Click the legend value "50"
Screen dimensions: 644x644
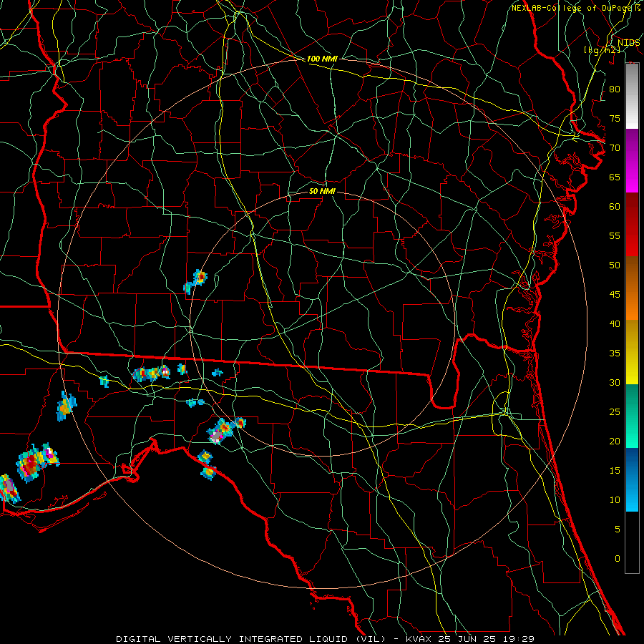615,265
